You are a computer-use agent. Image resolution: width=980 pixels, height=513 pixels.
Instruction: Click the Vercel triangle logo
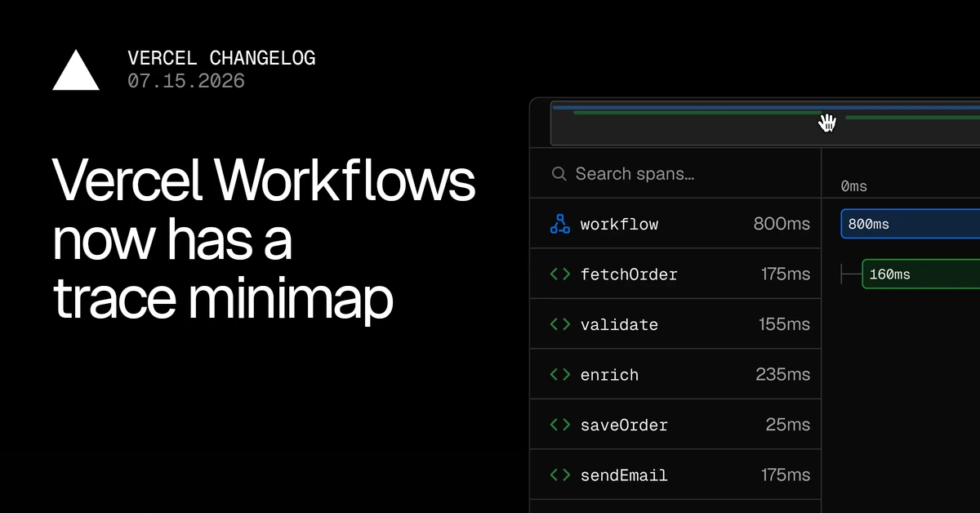tap(76, 70)
